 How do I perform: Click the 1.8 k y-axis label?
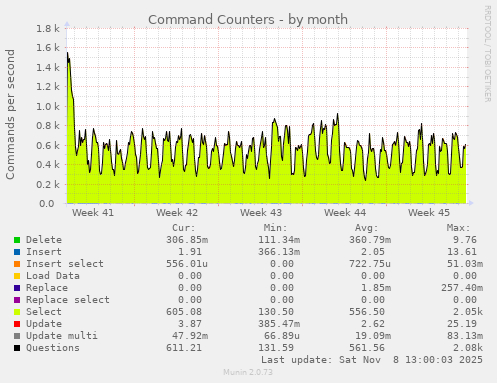tap(48, 29)
